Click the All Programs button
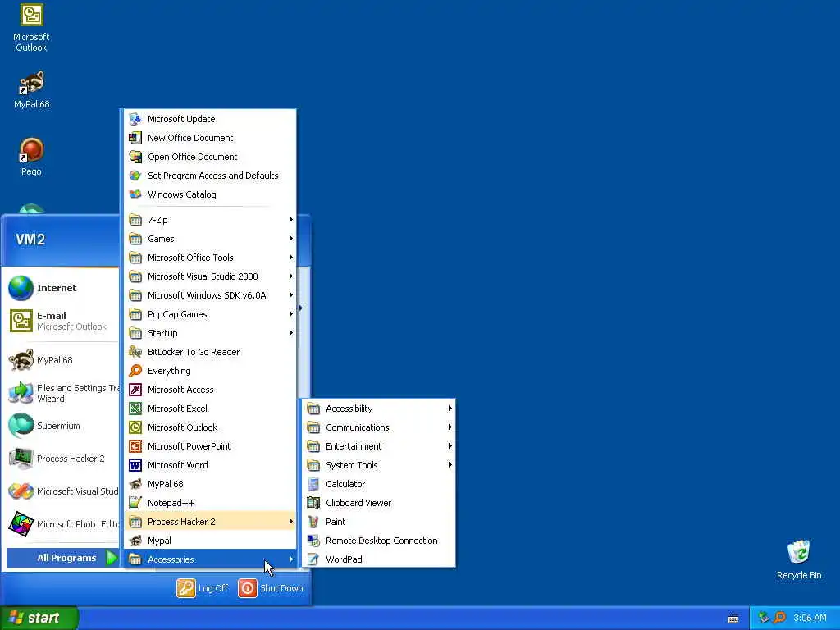Viewport: 840px width, 630px height. click(62, 558)
